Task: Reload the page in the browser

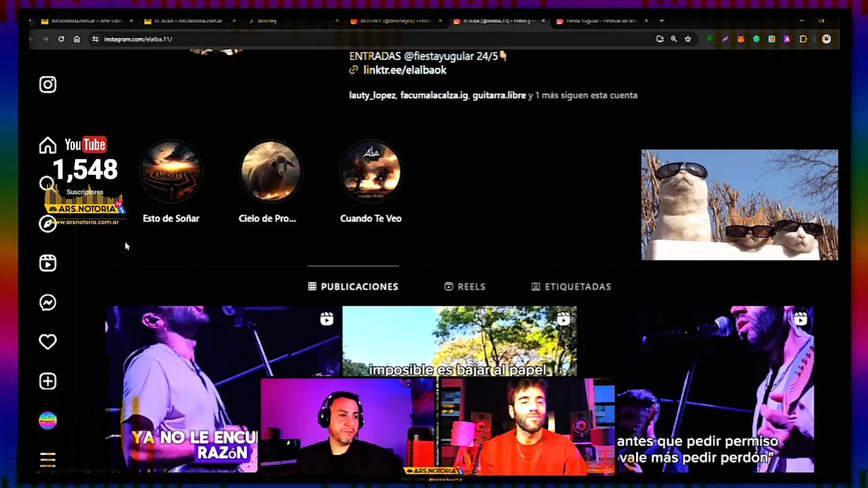Action: (x=61, y=39)
